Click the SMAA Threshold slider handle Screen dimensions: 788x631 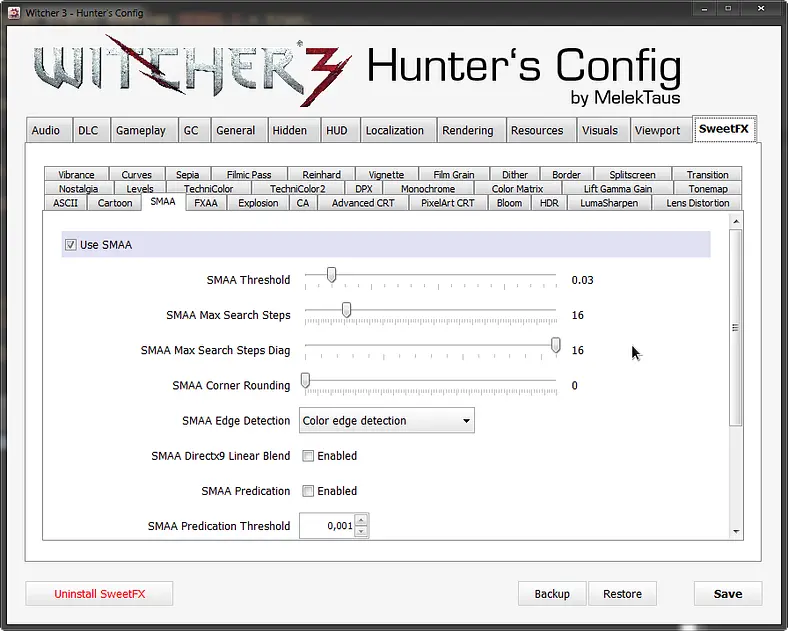pyautogui.click(x=331, y=275)
